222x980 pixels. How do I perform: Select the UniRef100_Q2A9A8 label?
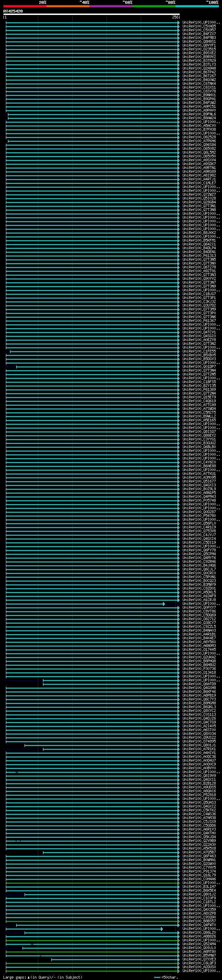pyautogui.click(x=199, y=68)
